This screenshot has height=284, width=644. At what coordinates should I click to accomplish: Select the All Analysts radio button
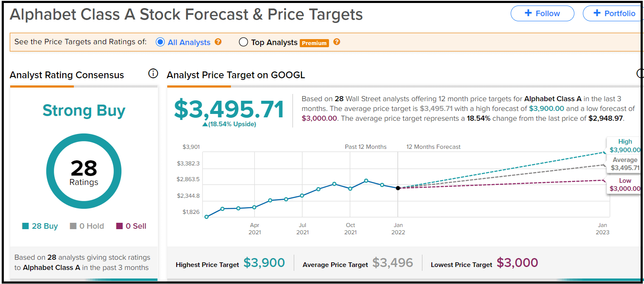160,42
